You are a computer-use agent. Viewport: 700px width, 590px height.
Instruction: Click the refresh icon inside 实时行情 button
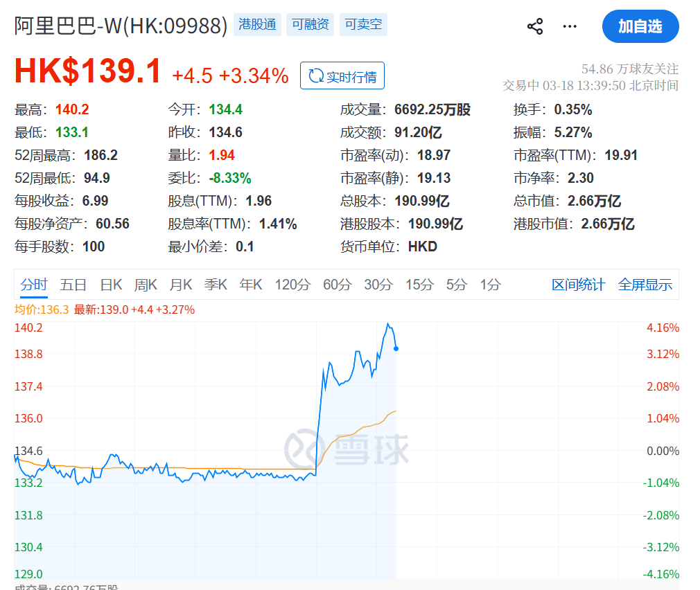[317, 76]
